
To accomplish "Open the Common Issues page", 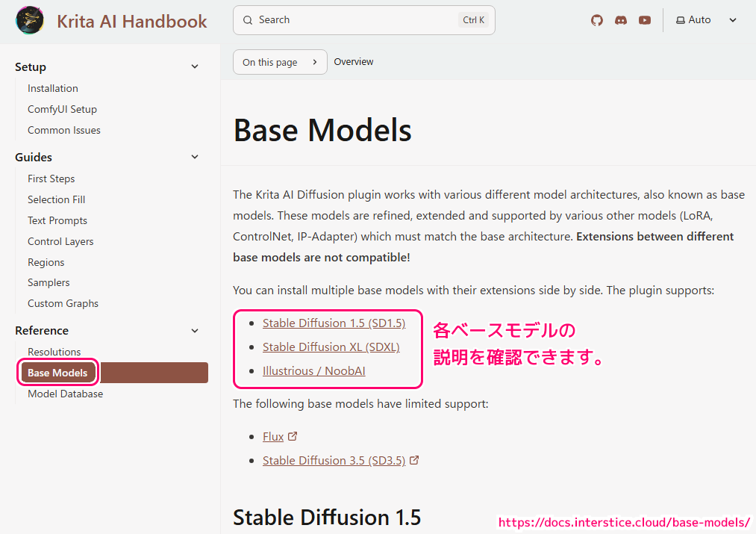I will [x=64, y=130].
